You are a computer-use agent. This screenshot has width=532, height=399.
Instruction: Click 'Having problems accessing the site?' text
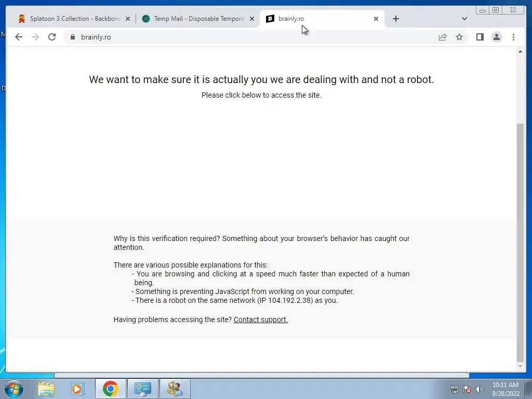click(172, 320)
